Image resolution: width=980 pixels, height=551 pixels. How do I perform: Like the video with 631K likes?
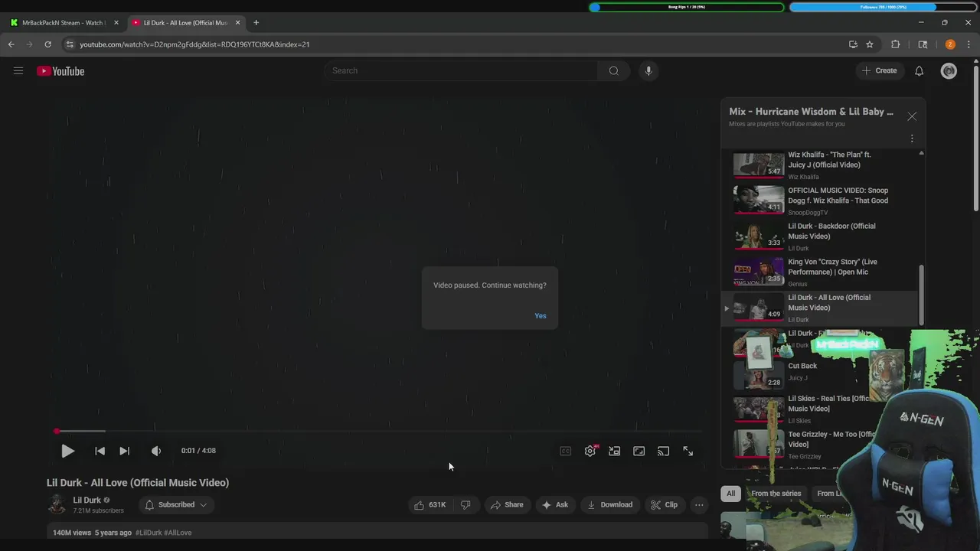[x=430, y=504]
